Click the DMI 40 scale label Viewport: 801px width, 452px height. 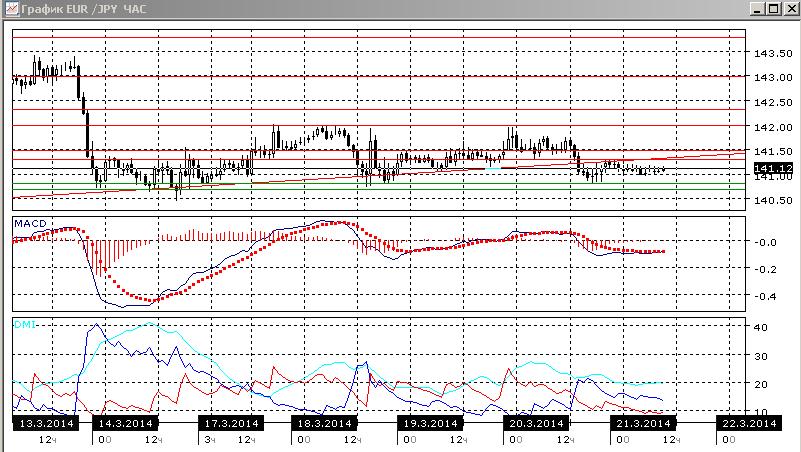761,328
